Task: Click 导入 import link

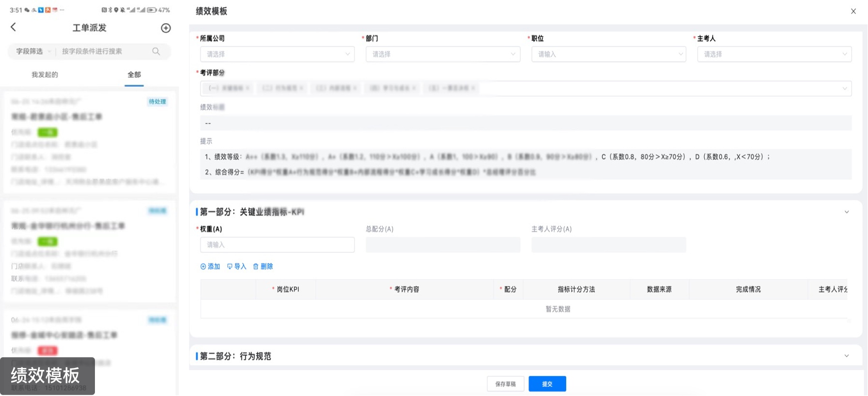Action: pos(237,267)
